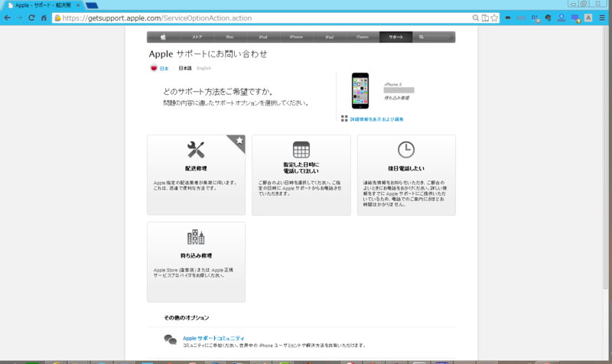Image resolution: width=612 pixels, height=364 pixels.
Task: Click the Apple logo in site navigation
Action: (x=163, y=37)
